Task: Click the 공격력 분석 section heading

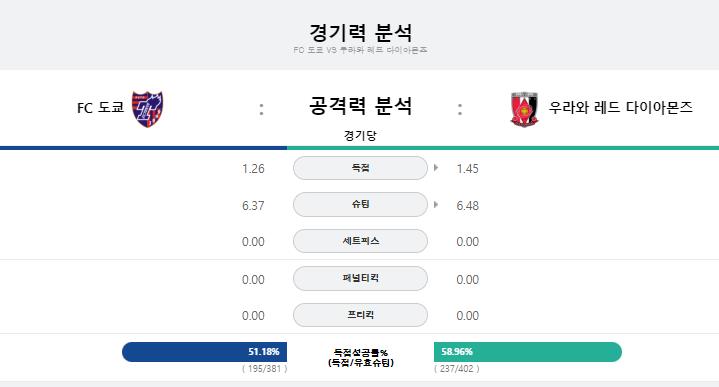Action: pyautogui.click(x=360, y=106)
